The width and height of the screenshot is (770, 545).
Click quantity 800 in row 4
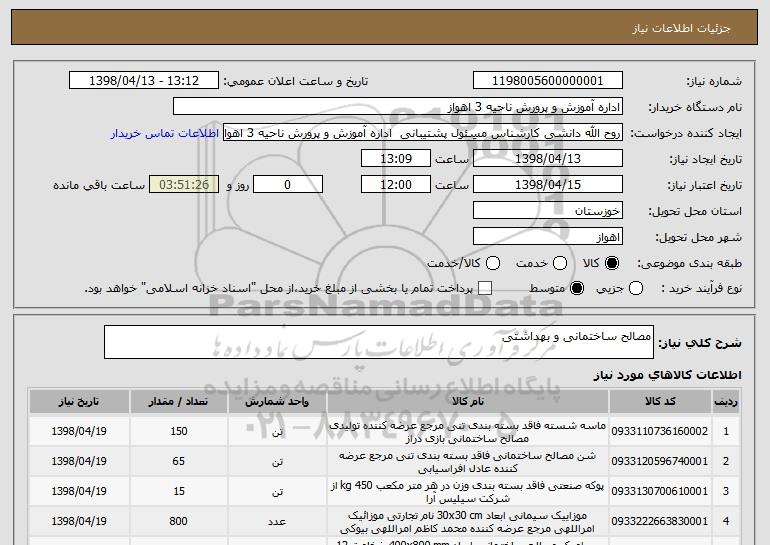[x=179, y=521]
